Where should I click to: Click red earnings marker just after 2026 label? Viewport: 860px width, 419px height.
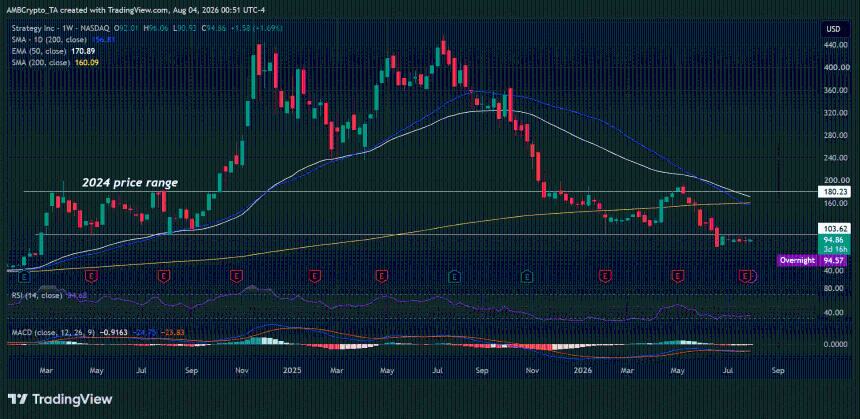click(x=605, y=274)
